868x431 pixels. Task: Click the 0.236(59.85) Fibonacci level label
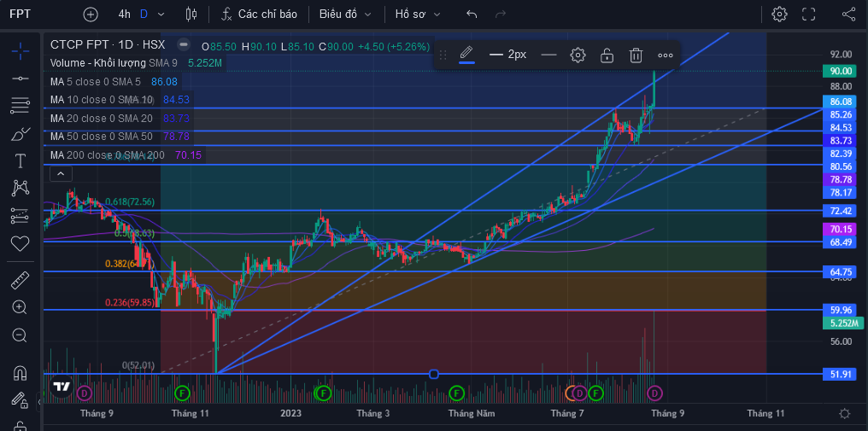[x=130, y=302]
